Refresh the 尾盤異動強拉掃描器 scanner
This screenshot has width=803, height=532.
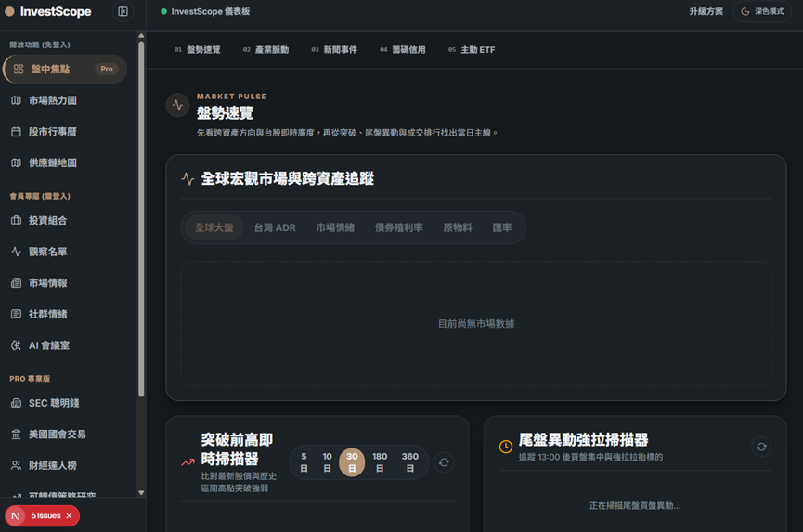(761, 447)
